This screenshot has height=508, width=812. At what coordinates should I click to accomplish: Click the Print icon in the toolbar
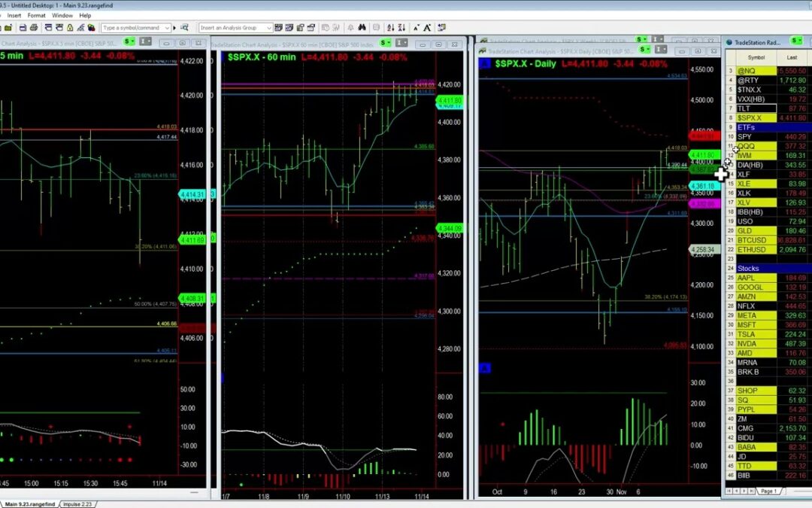coord(34,28)
